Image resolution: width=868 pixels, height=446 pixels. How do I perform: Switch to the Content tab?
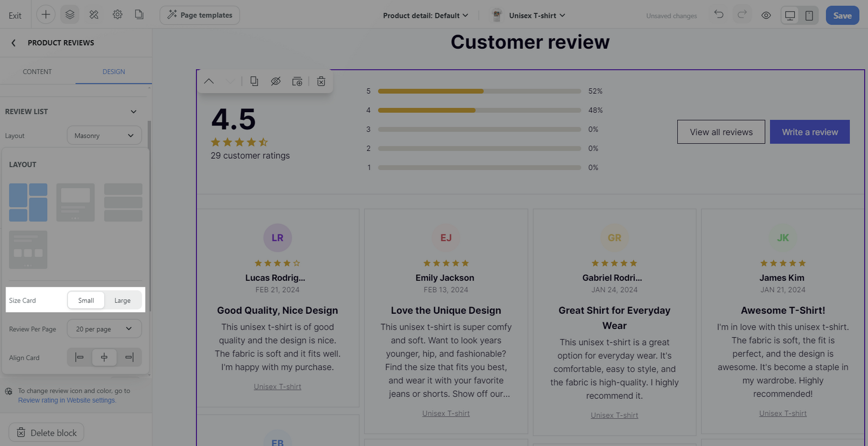[37, 72]
